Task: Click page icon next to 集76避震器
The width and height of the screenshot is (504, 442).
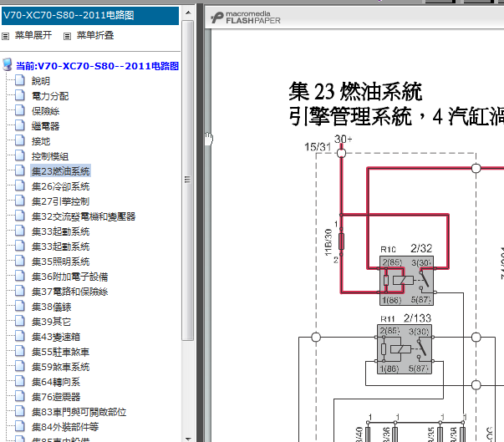Action: (x=20, y=396)
